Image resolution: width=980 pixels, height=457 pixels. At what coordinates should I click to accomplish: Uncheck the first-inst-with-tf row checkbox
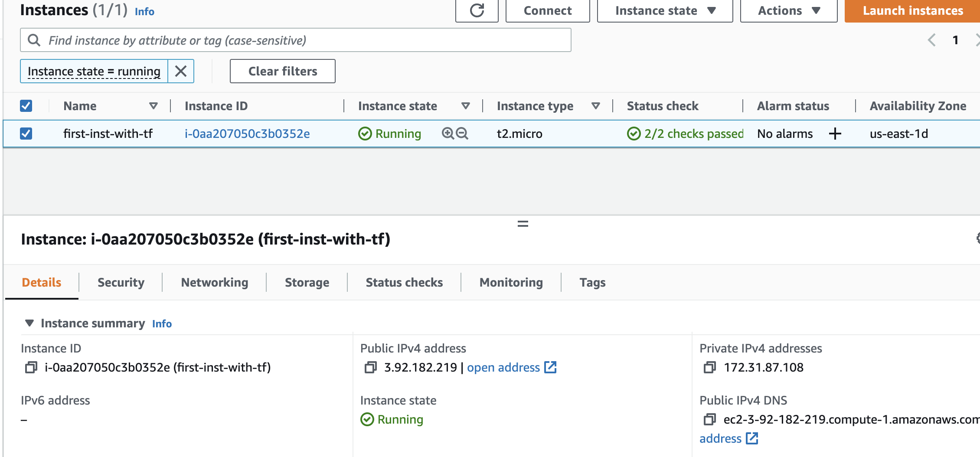[26, 134]
